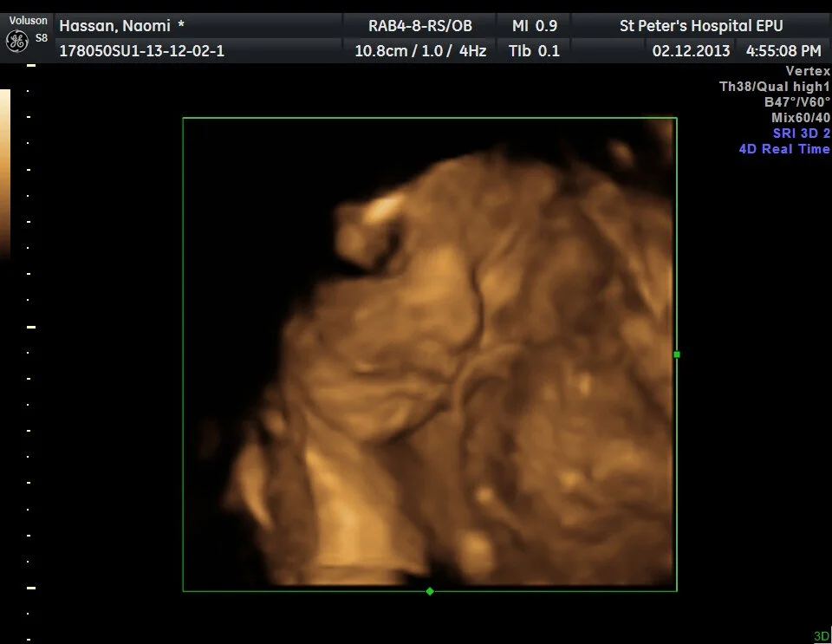Click probe label RAB4-8-RS/OB
The image size is (832, 644).
click(420, 25)
